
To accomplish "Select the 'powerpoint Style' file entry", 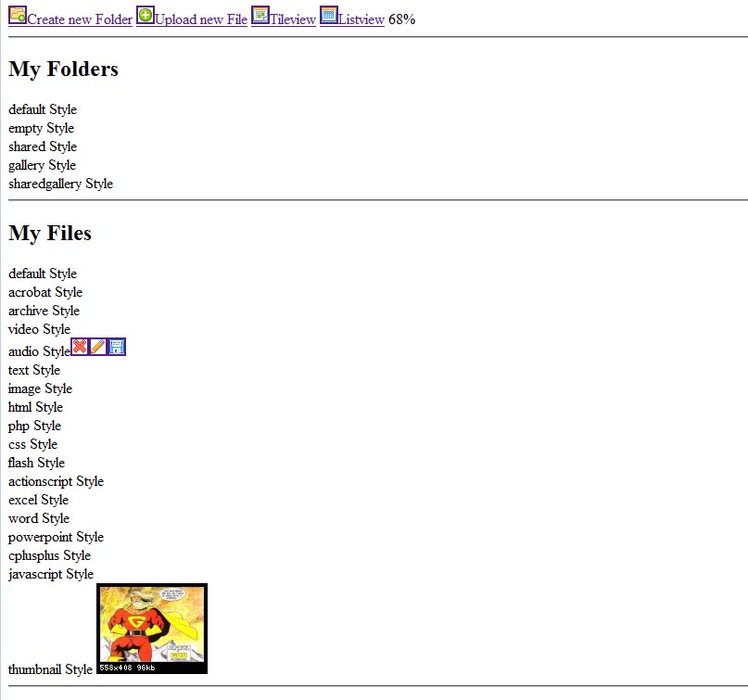I will click(56, 537).
